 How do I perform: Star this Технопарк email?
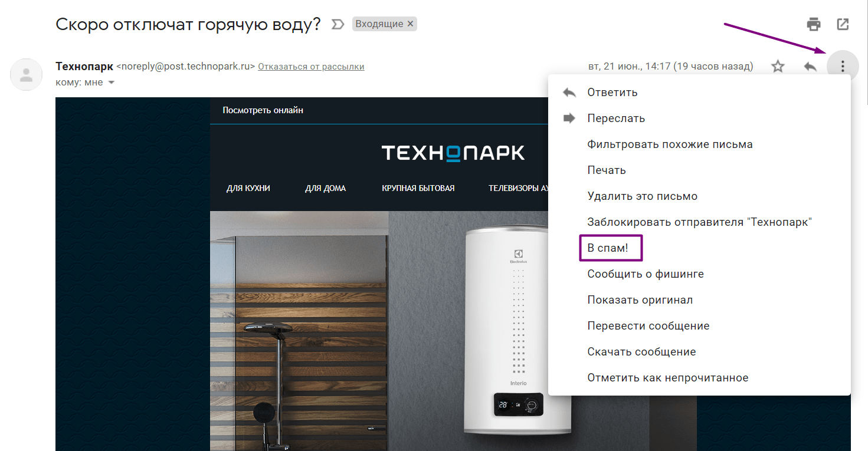pyautogui.click(x=778, y=66)
